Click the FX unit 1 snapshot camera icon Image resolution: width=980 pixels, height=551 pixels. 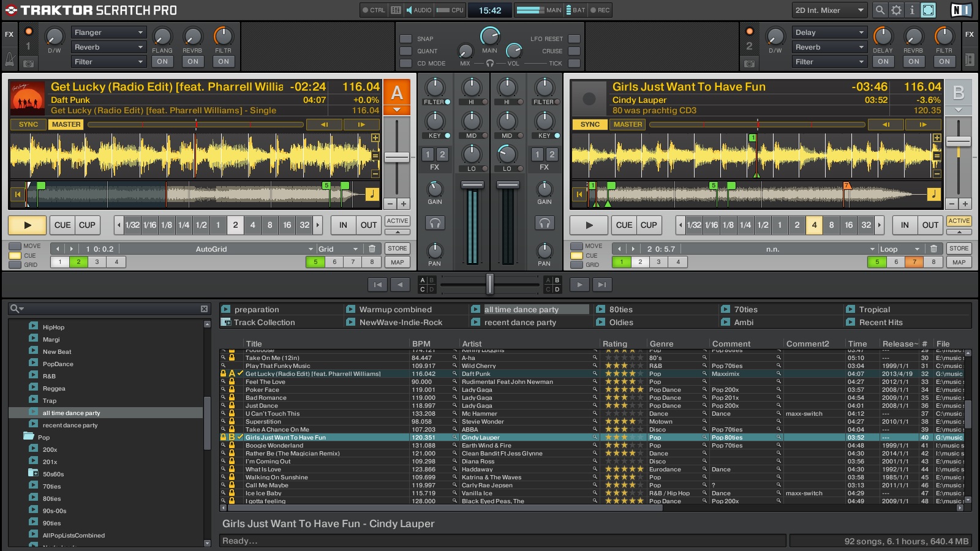[28, 63]
